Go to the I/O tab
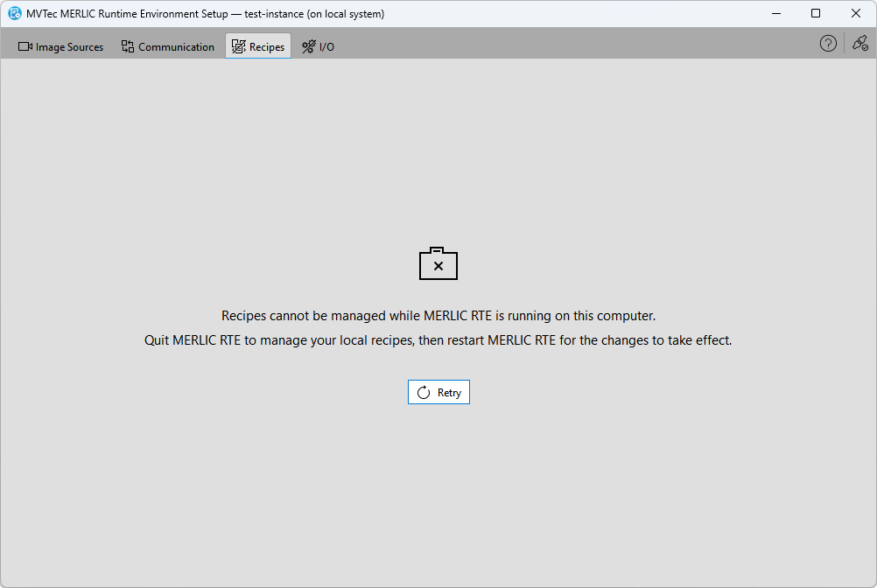This screenshot has width=877, height=588. coord(319,46)
